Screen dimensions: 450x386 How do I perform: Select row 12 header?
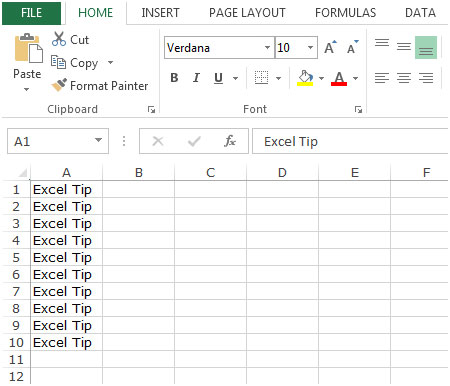(x=16, y=377)
